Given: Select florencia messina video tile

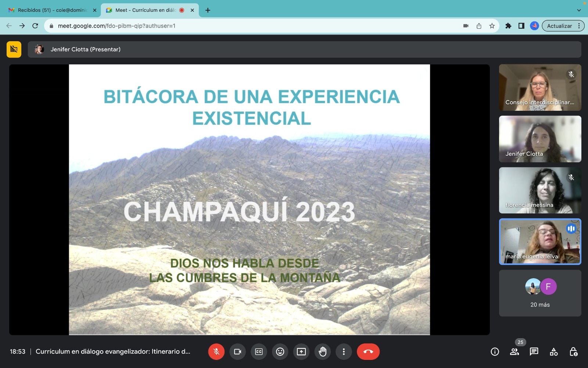Looking at the screenshot, I should (540, 190).
